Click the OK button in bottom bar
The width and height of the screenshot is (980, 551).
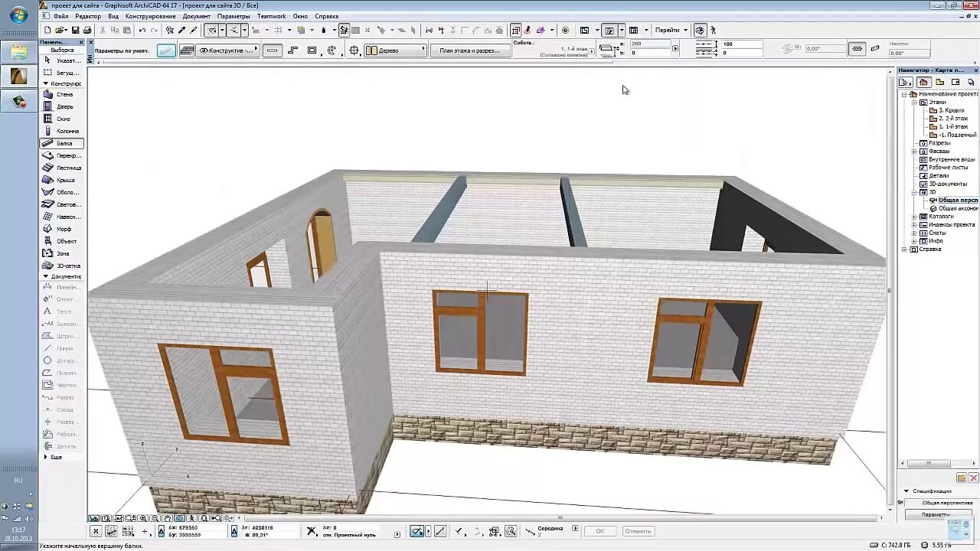pyautogui.click(x=600, y=531)
